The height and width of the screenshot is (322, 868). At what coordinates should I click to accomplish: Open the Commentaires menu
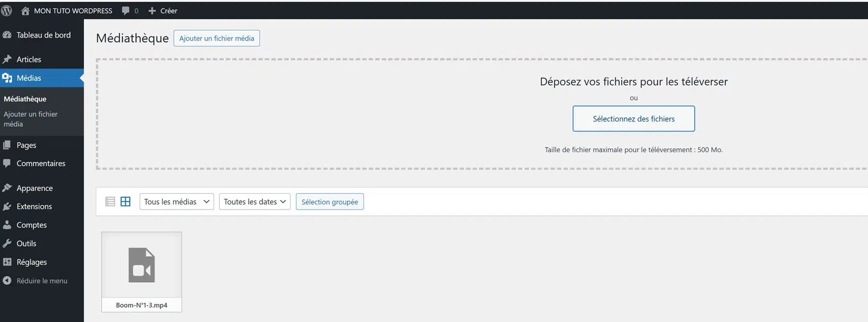pyautogui.click(x=42, y=163)
